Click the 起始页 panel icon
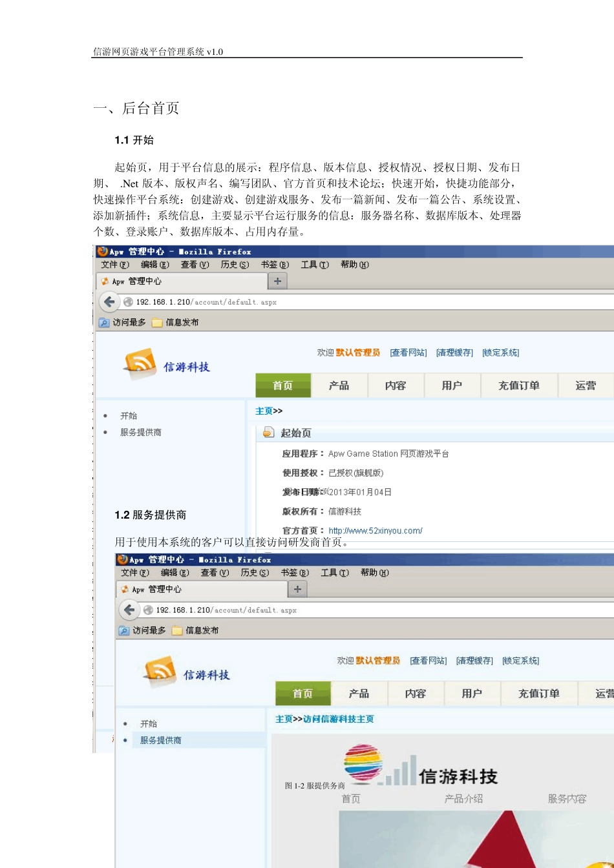 [x=268, y=432]
